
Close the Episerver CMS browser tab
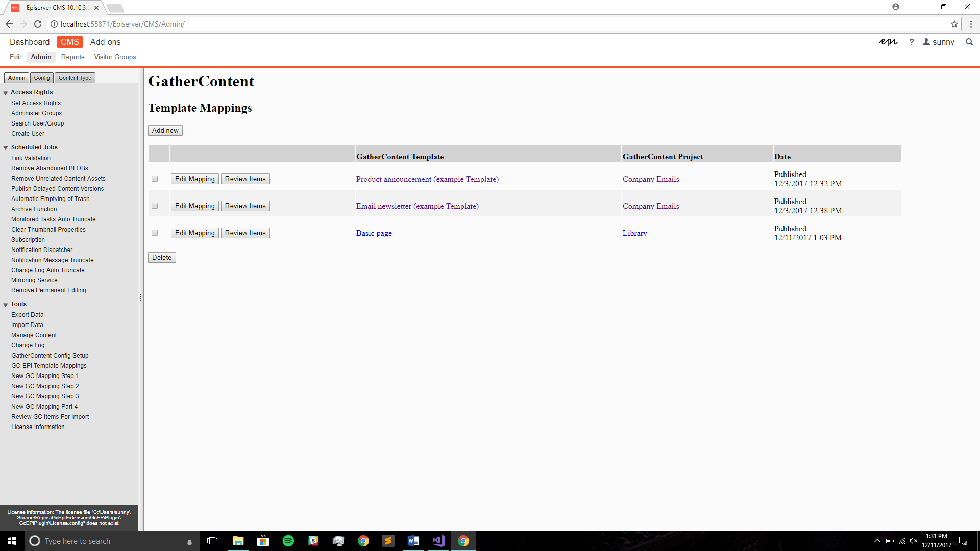click(96, 8)
